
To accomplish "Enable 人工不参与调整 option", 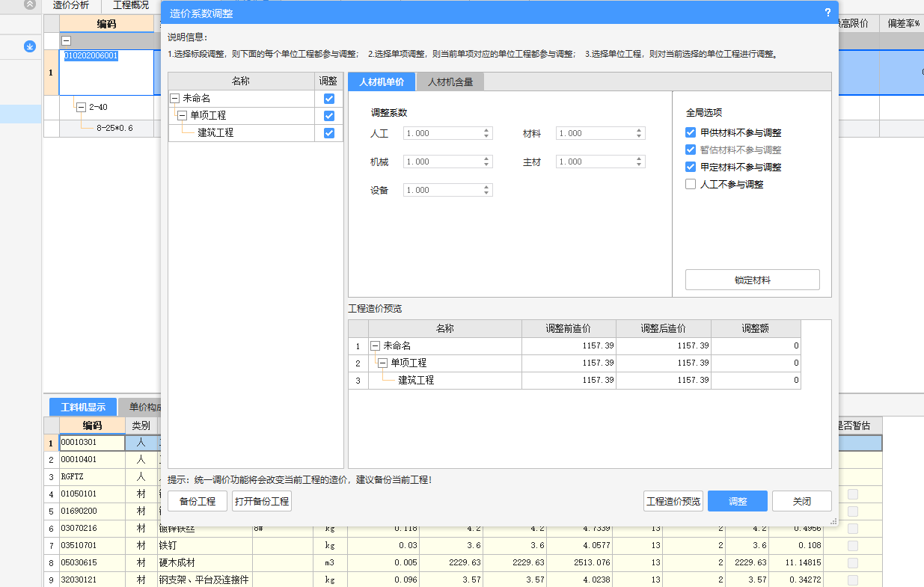I will (691, 184).
